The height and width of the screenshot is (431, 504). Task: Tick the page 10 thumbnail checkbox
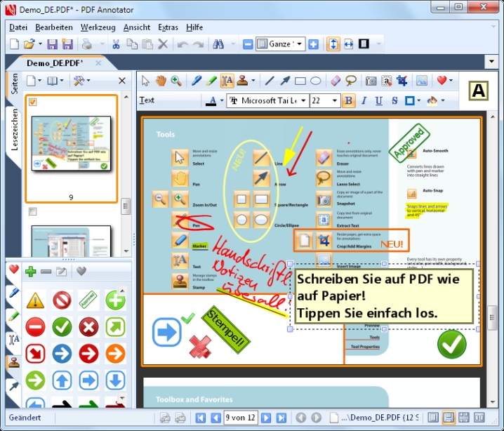click(32, 211)
